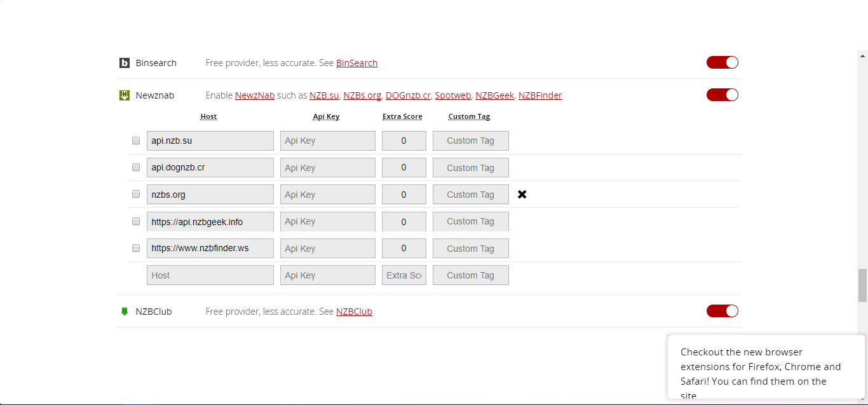Click Extra Score field for api.dognzb.cr
Viewport: 868px width, 405px height.
(404, 168)
